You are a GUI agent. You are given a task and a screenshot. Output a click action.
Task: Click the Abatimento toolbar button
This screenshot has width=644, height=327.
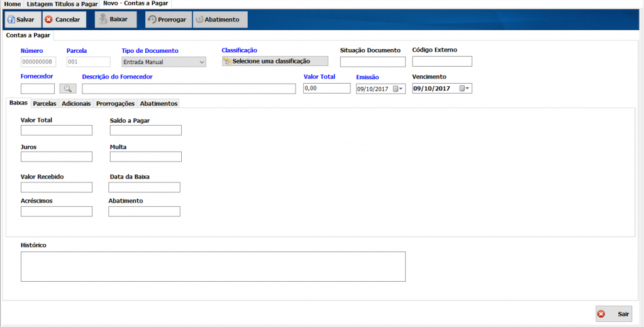(x=220, y=19)
